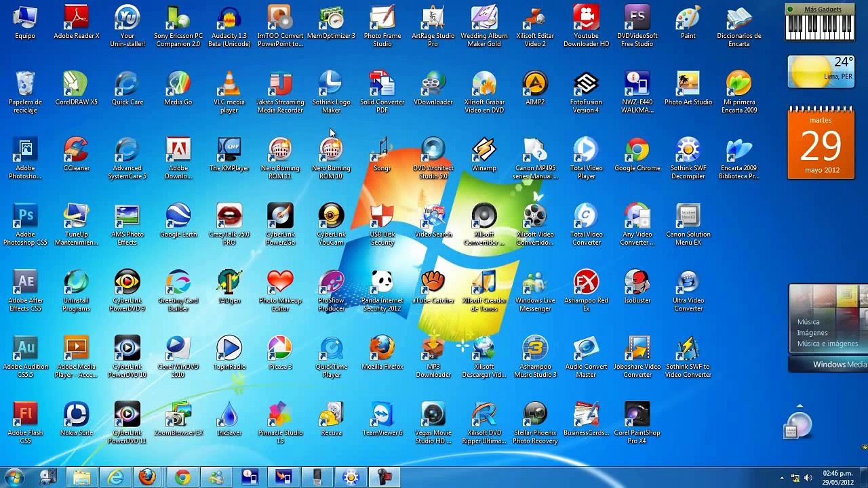Open IsoBuster desktop icon
The image size is (868, 488).
point(637,287)
